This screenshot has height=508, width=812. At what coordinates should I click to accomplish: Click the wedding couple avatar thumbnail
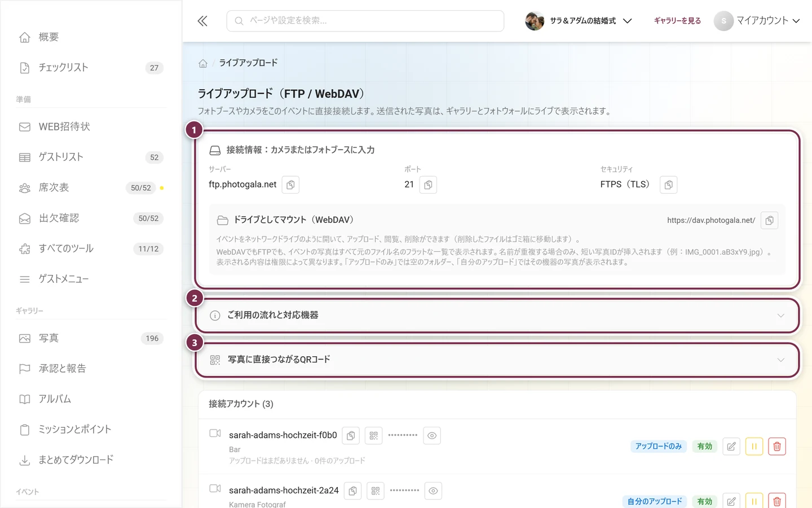click(535, 21)
